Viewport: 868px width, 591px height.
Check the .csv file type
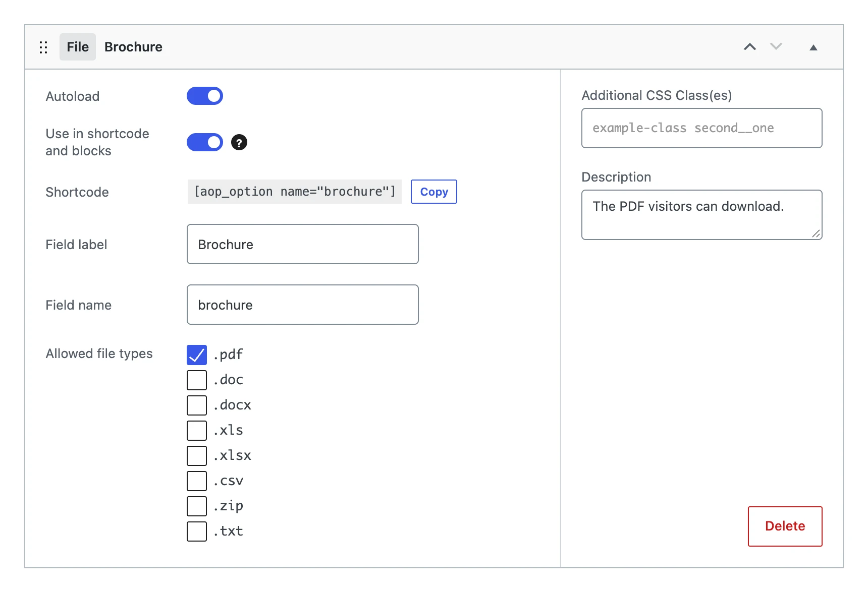point(197,481)
